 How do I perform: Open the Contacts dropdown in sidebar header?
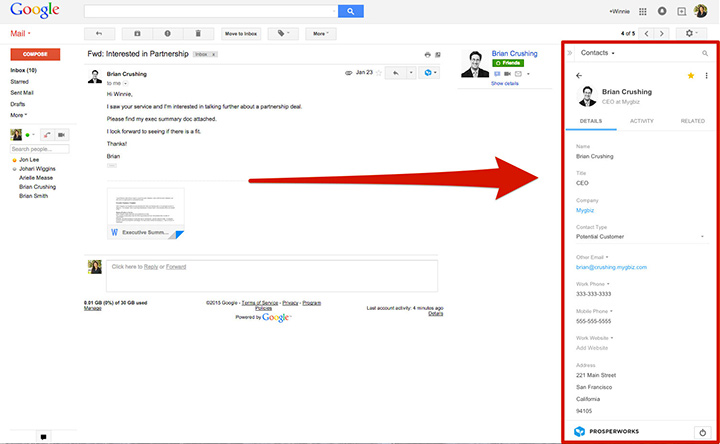[598, 52]
